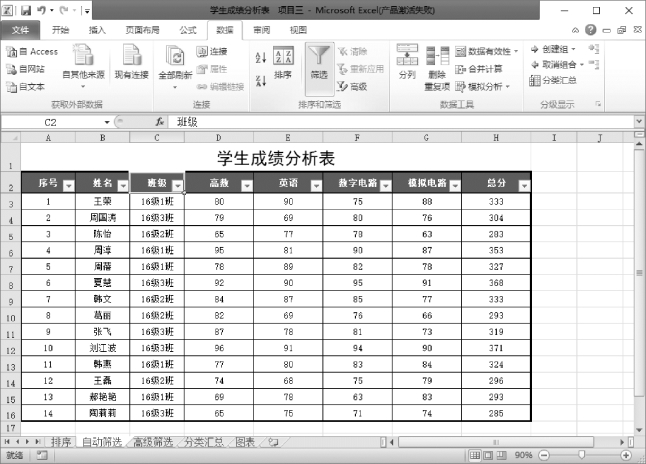
Task: Click the 90% zoom level
Action: (523, 455)
